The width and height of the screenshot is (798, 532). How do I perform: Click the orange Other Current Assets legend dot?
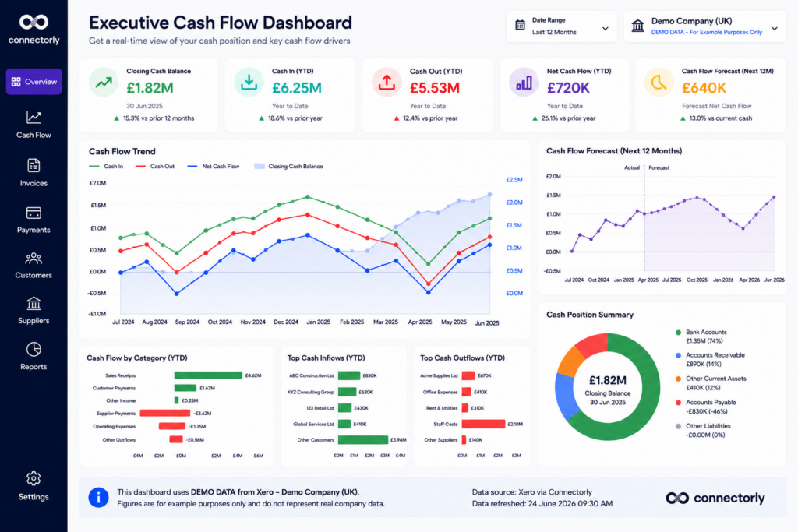click(x=678, y=379)
